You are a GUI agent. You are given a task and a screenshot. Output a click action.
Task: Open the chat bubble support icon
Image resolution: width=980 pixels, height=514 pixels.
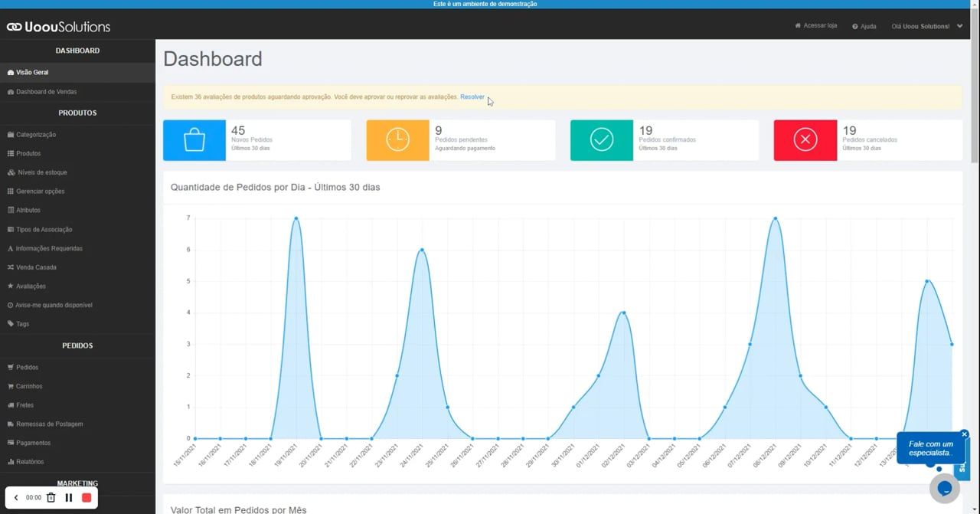(945, 488)
